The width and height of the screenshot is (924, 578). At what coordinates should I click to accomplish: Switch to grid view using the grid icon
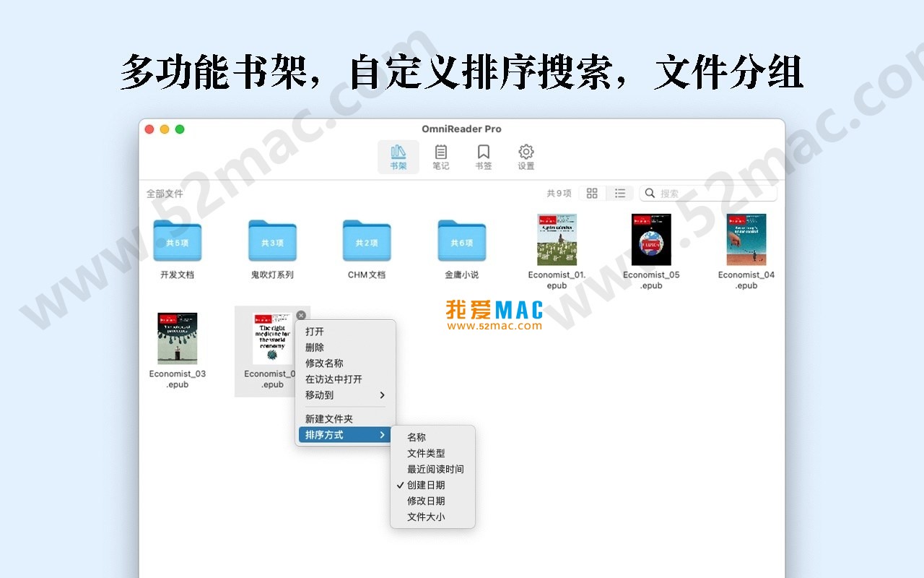coord(591,193)
